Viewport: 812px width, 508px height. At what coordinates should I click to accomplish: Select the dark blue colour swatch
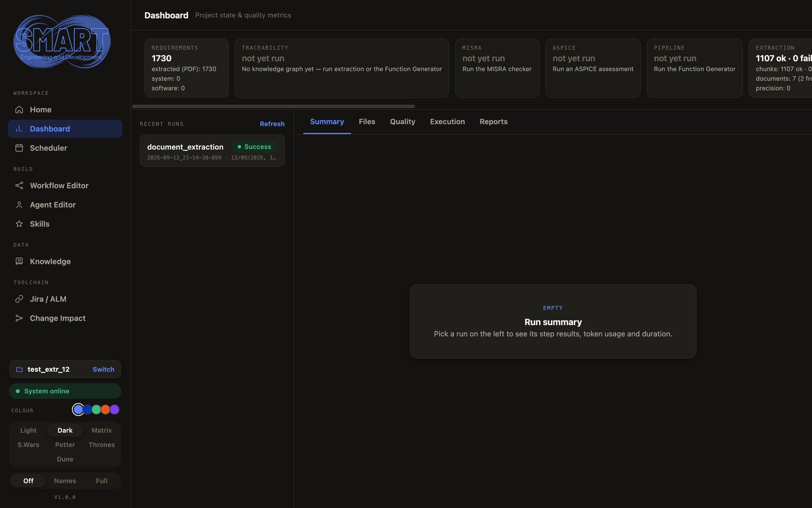click(x=87, y=410)
